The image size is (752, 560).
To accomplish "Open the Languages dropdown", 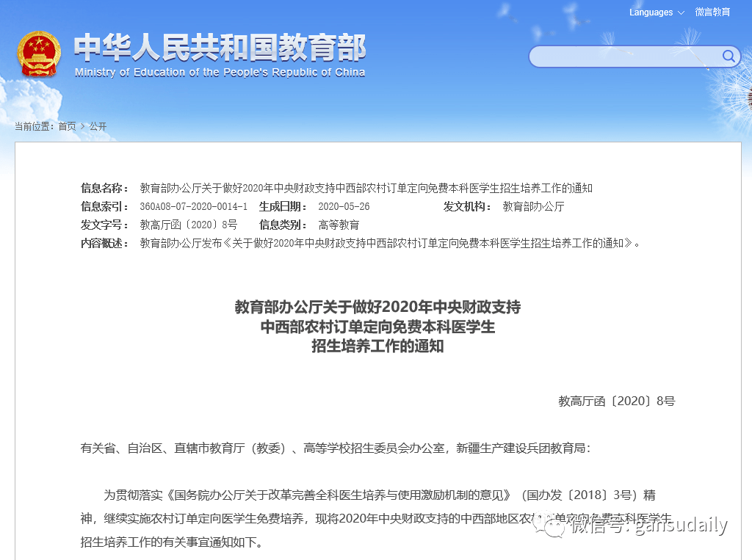I will coord(656,12).
